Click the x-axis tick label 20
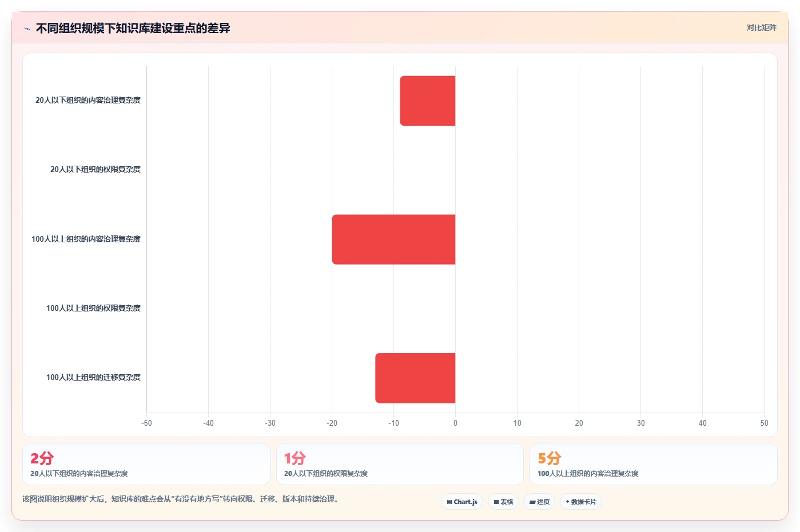800x532 pixels. 579,423
